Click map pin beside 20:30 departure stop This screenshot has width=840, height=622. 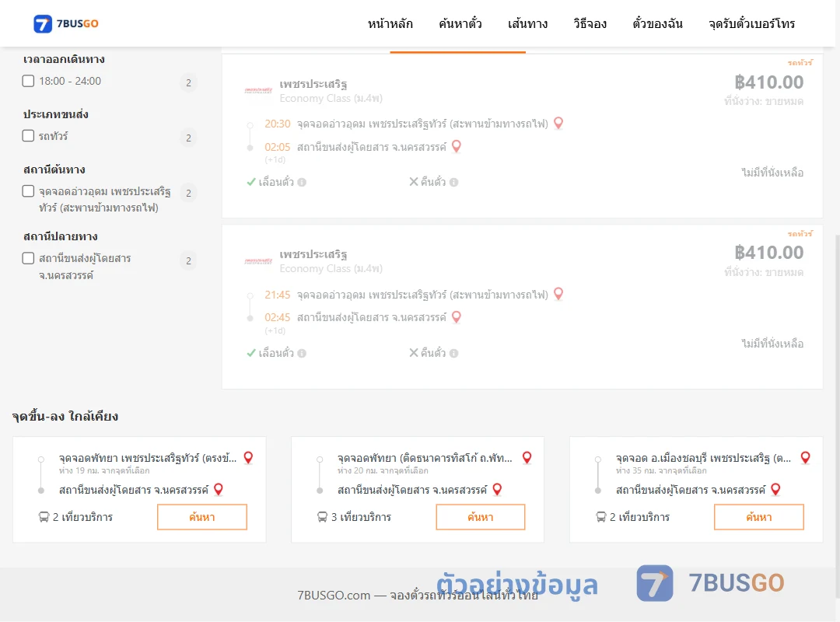point(558,123)
